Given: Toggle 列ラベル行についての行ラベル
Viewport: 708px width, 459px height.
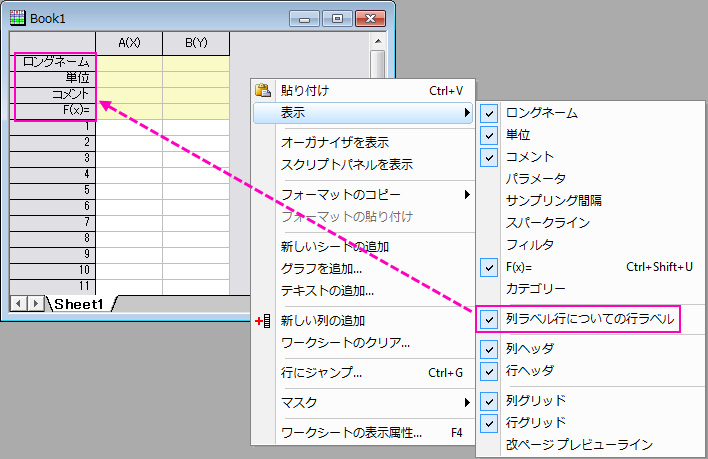Looking at the screenshot, I should (x=591, y=319).
